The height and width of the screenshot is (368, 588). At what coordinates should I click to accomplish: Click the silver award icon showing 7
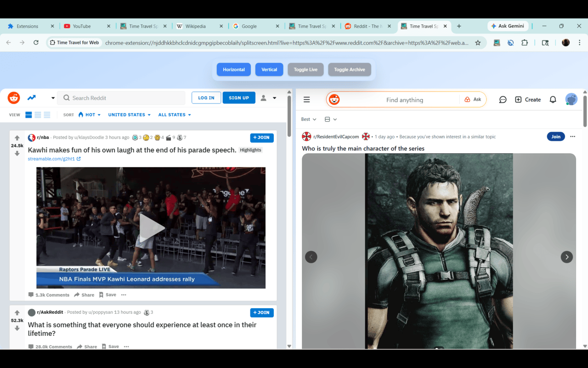tap(180, 138)
